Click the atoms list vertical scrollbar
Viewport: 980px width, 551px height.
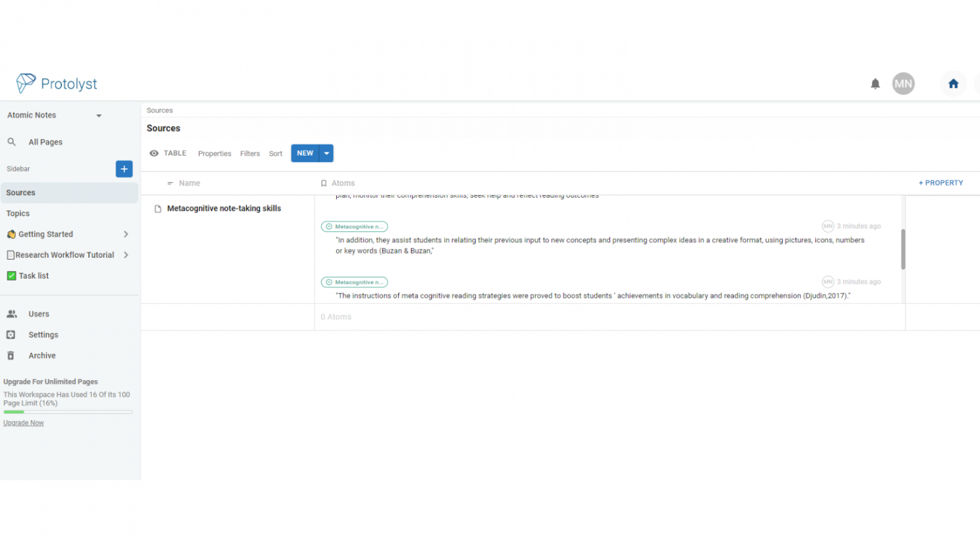[x=903, y=249]
